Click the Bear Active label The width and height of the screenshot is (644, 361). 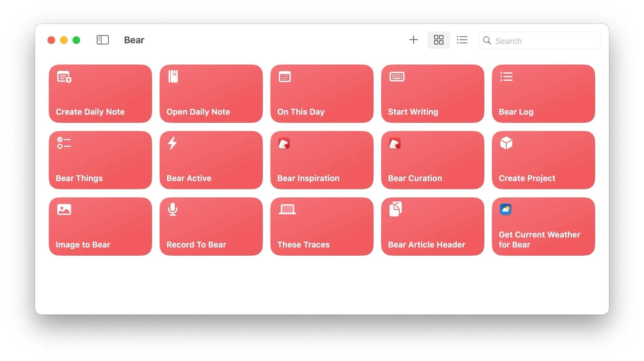pyautogui.click(x=189, y=178)
